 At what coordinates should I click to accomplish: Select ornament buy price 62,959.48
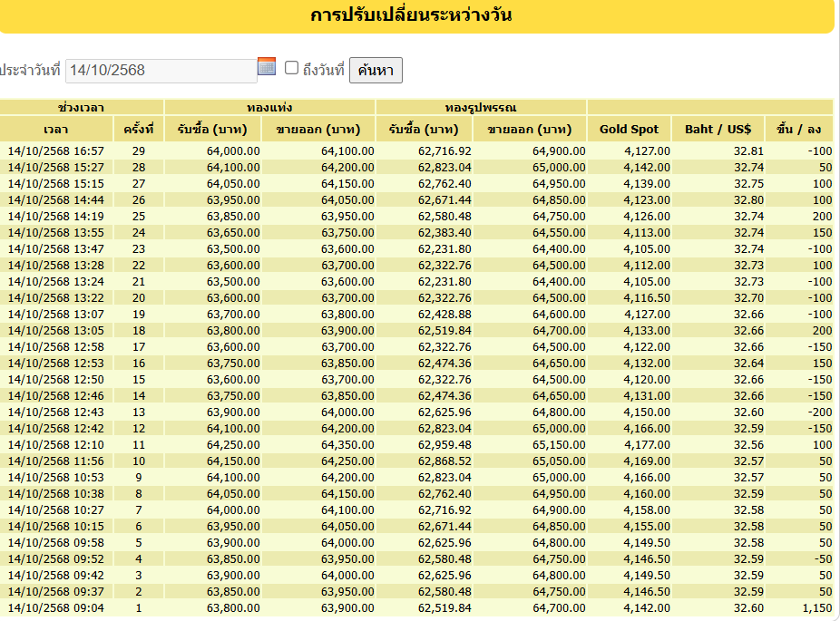pyautogui.click(x=444, y=445)
